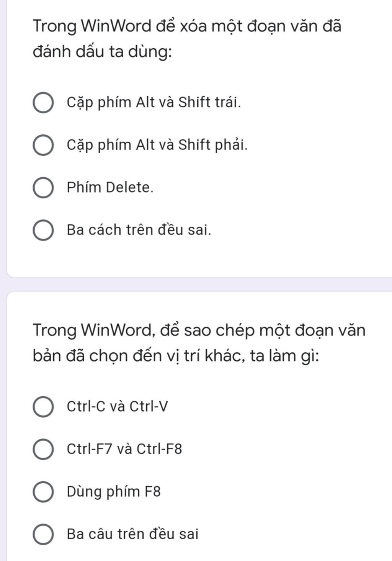
Task: Click the 'Cặp phím Alt và Shift phải.' label text
Action: [157, 145]
